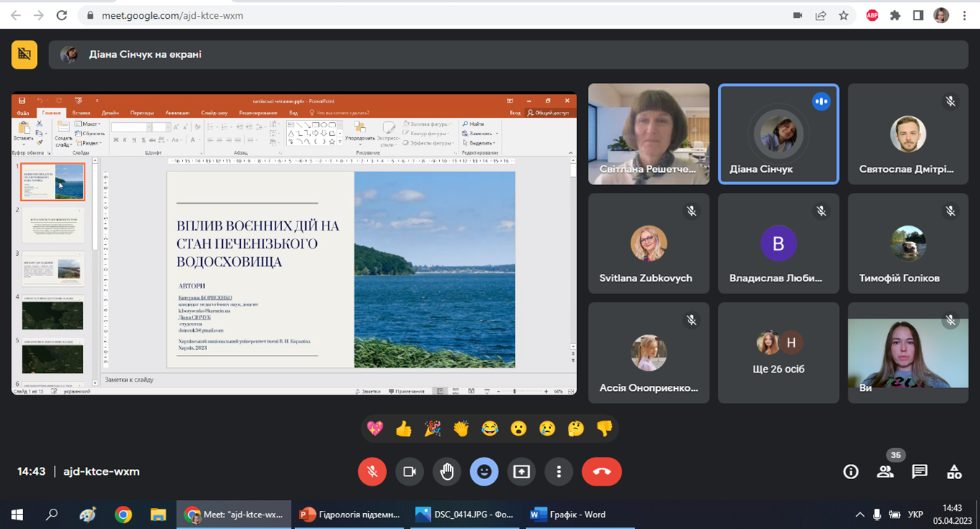The height and width of the screenshot is (529, 980).
Task: Open Chrome's three-dot browser menu
Action: [x=965, y=15]
